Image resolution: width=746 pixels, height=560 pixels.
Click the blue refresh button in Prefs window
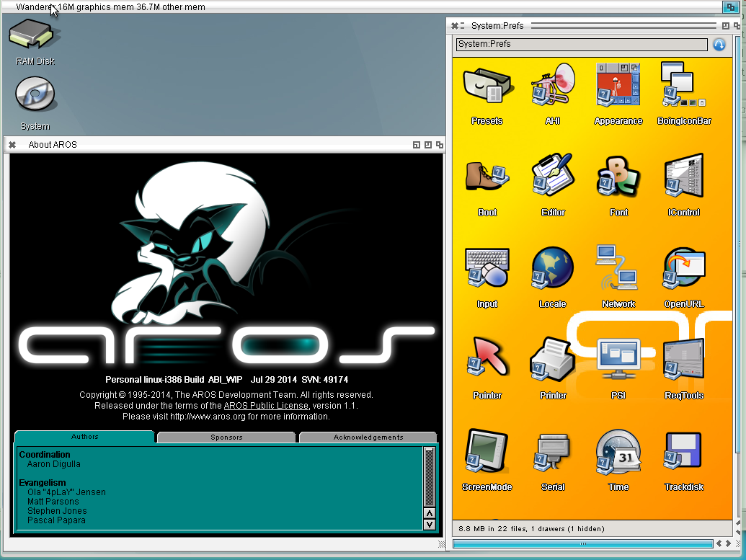pyautogui.click(x=719, y=44)
